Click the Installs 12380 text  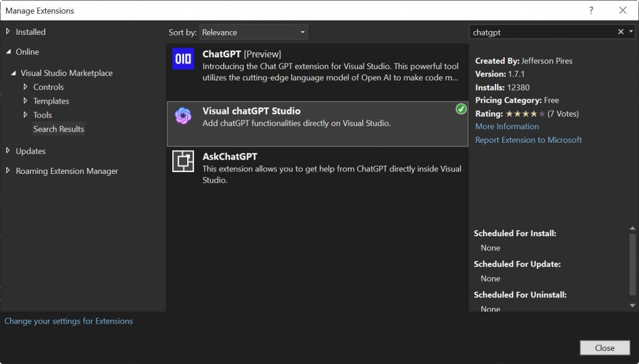[502, 87]
